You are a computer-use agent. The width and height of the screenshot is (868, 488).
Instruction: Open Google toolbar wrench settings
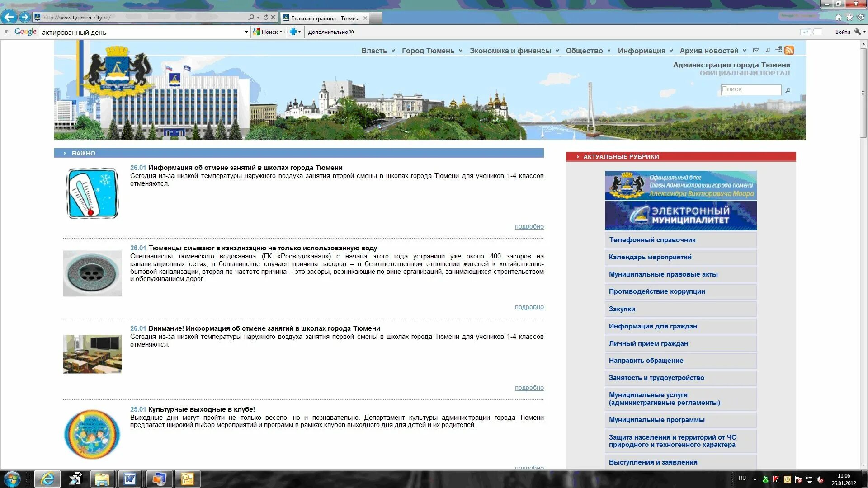pos(858,32)
